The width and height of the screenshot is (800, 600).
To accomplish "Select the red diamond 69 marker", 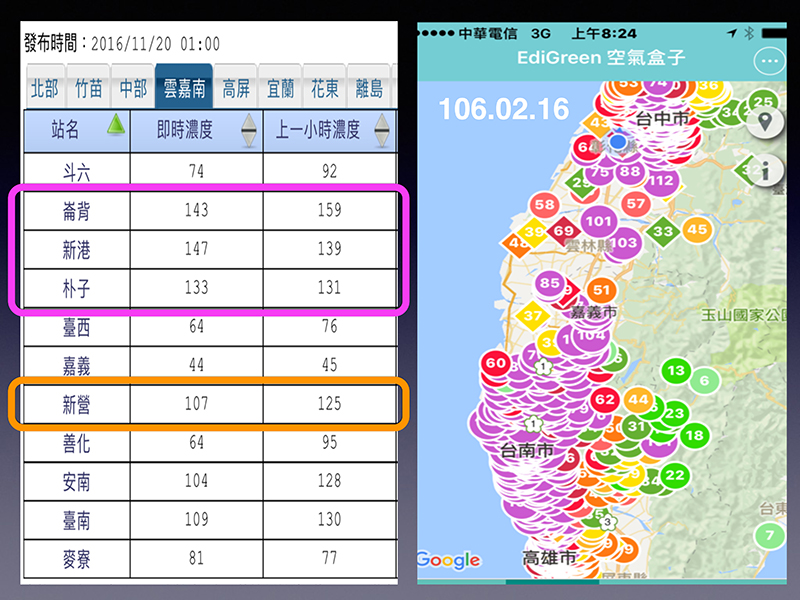I will 563,231.
